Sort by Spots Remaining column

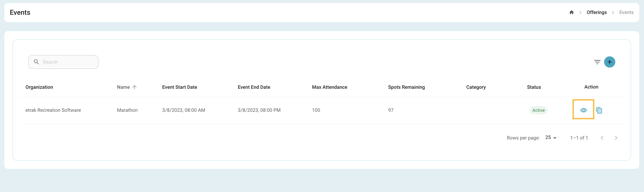point(406,87)
